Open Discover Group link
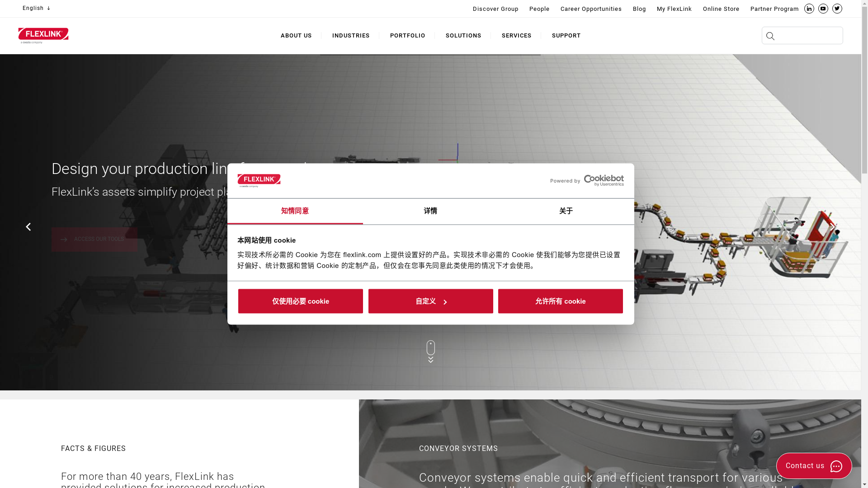 pos(495,9)
